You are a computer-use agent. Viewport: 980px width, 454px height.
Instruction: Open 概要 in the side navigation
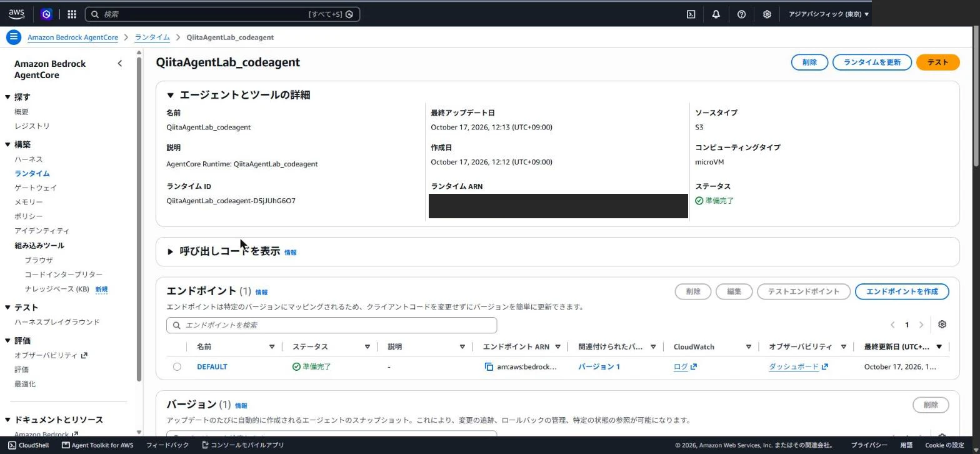tap(22, 111)
